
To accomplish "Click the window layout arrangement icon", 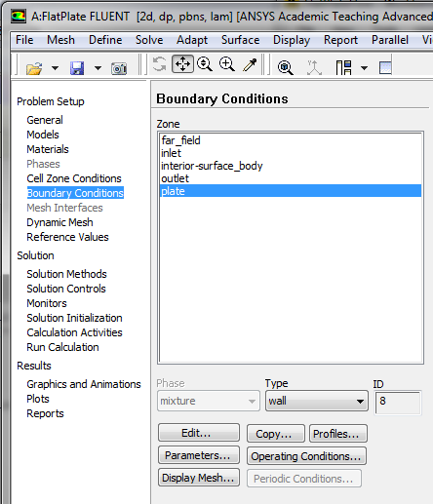I will (x=343, y=67).
